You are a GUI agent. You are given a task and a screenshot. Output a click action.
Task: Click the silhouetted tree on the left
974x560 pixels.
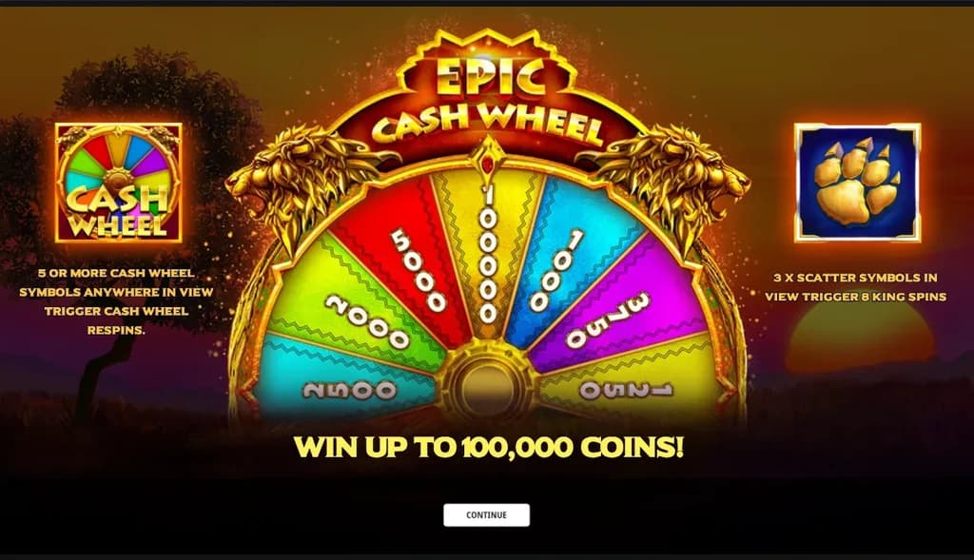125,186
